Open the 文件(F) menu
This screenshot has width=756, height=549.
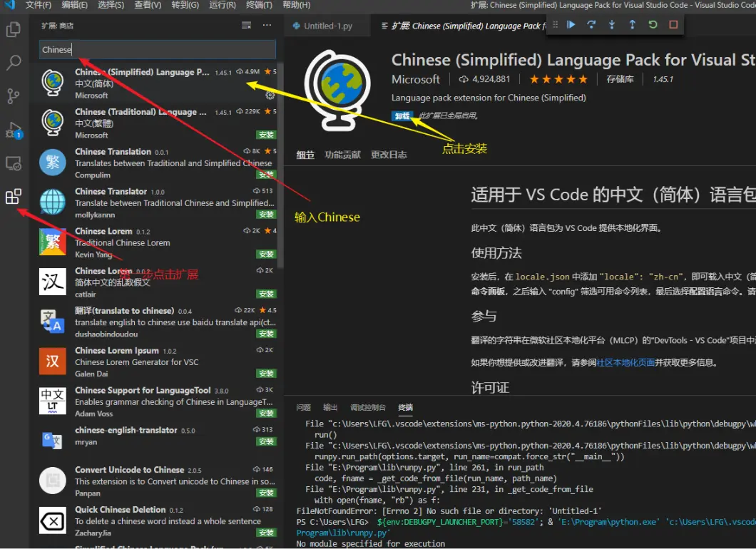point(38,5)
